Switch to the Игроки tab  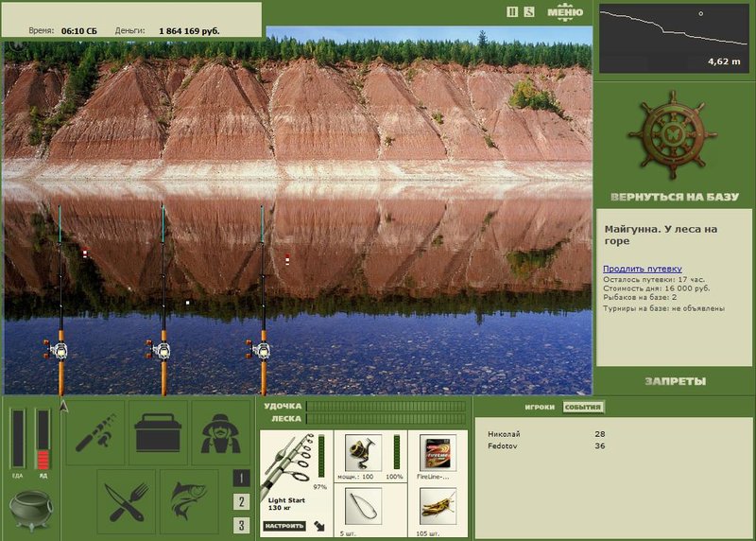click(x=540, y=407)
